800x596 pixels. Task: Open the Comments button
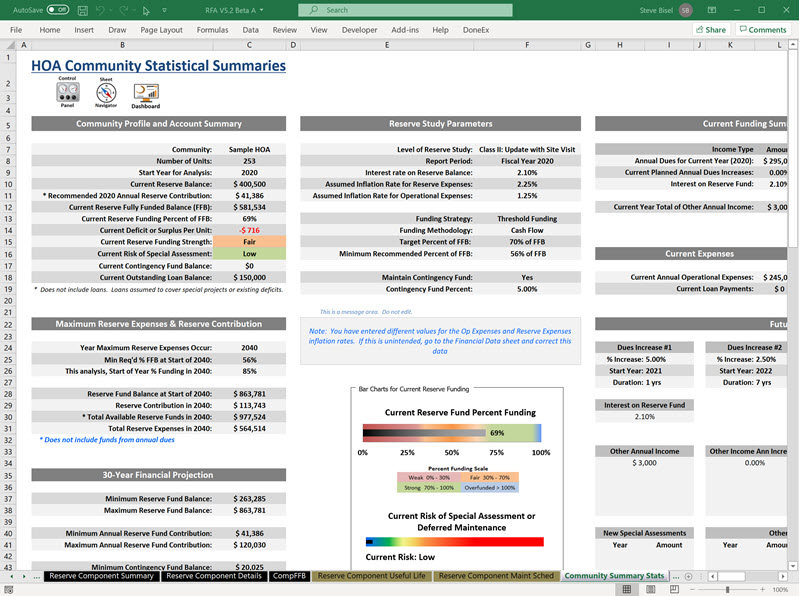762,30
